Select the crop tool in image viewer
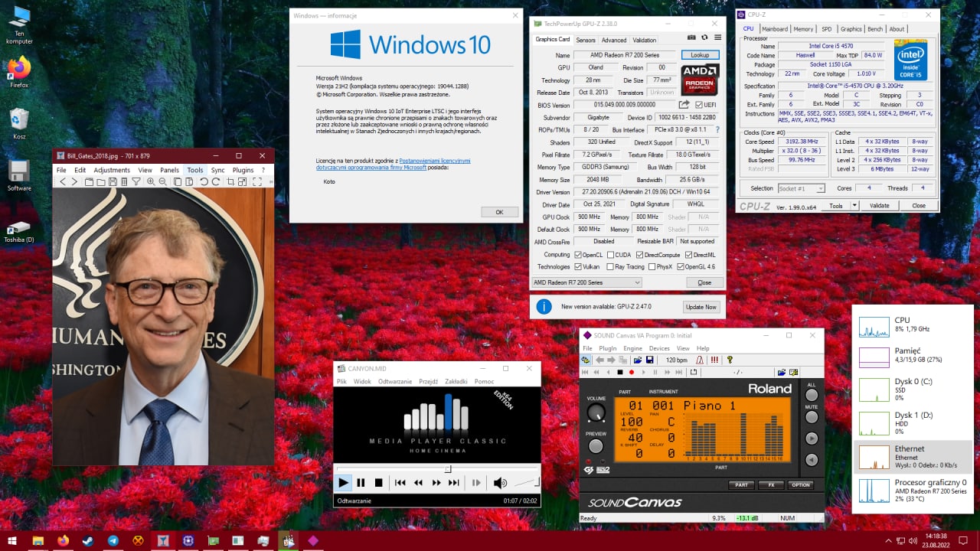980x551 pixels. point(230,181)
